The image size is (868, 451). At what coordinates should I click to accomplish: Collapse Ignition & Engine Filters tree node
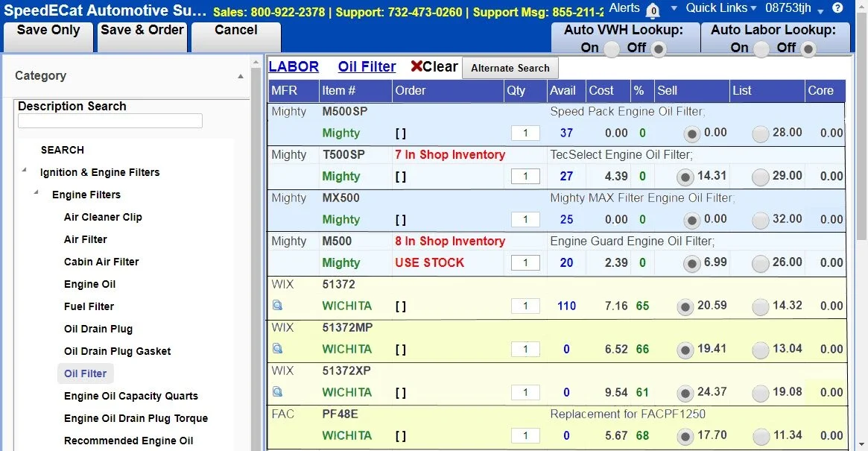tap(25, 170)
